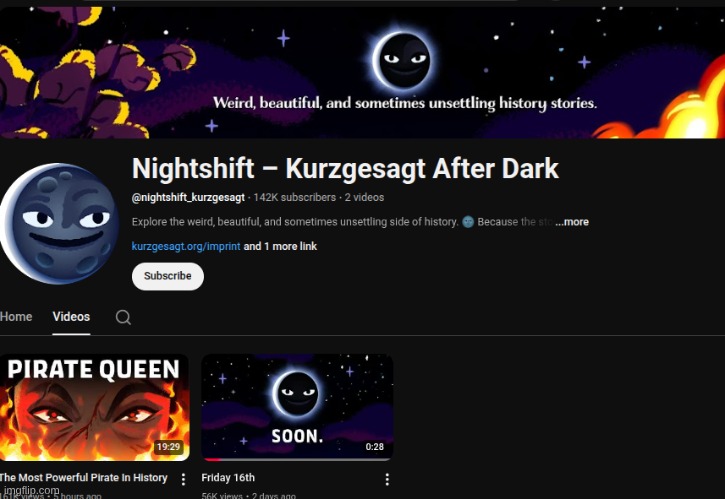Open 'The Most Powerful Pirate In History' title

[x=84, y=478]
